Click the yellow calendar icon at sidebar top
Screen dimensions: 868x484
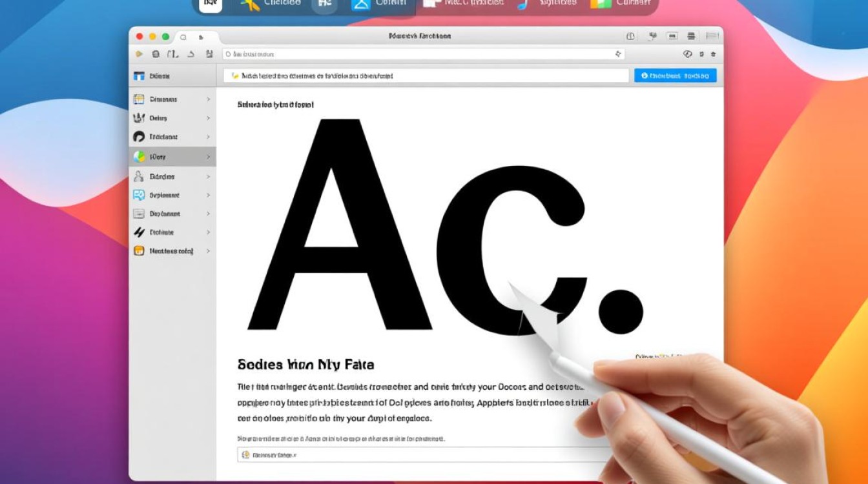pos(139,99)
